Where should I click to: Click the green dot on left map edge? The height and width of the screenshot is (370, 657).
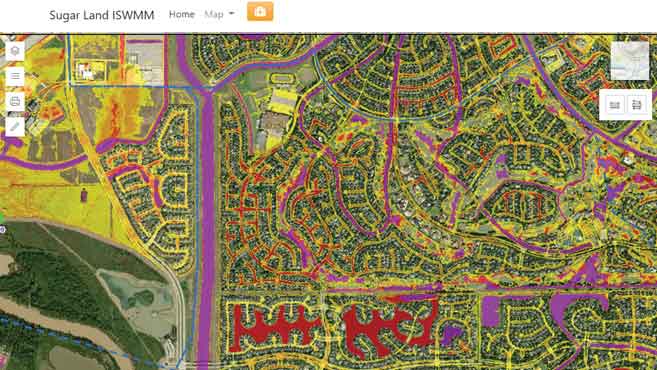pos(1,218)
